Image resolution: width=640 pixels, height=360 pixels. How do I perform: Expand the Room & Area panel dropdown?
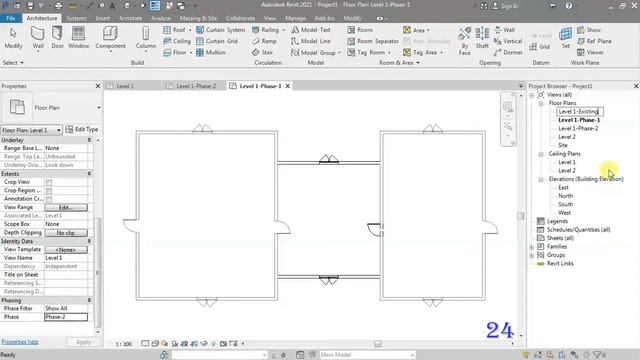pos(399,63)
